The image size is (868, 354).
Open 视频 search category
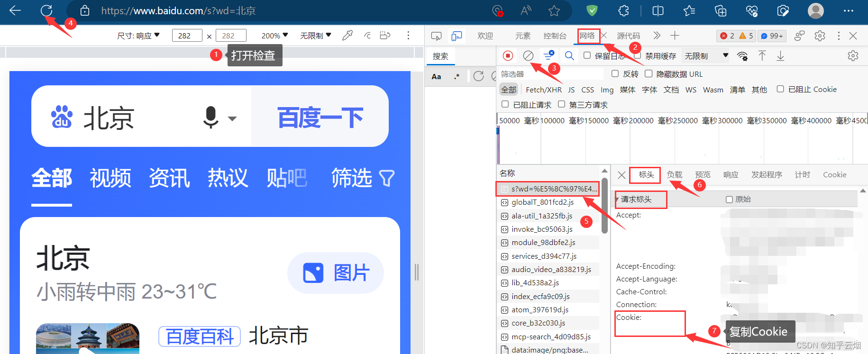(110, 178)
